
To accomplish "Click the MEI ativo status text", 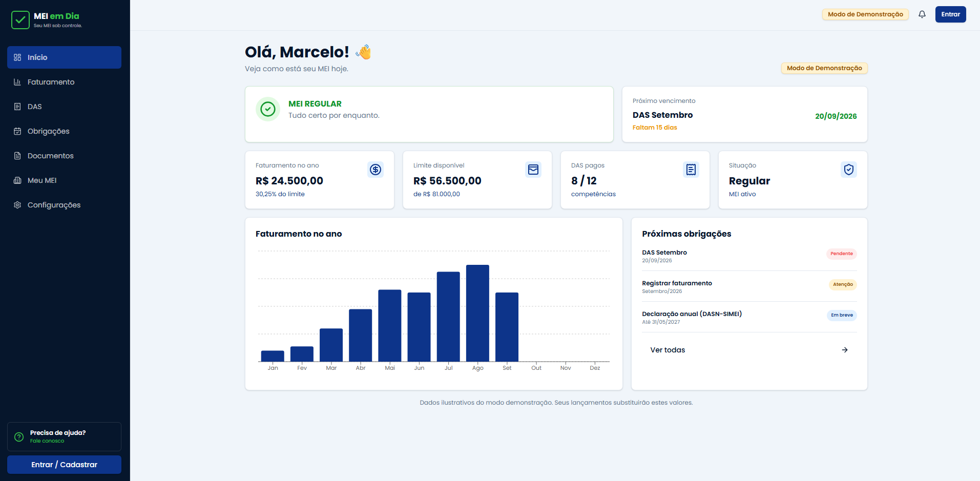I will 742,194.
